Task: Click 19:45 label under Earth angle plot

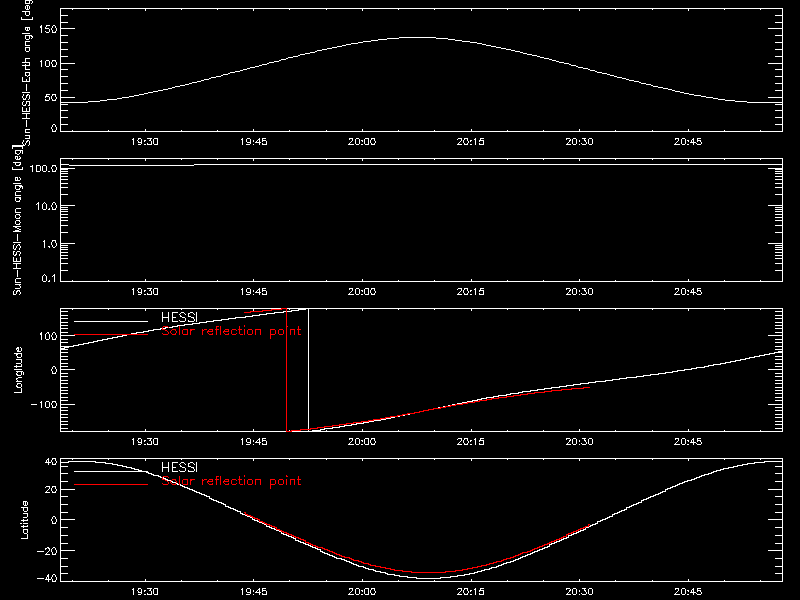Action: (254, 142)
